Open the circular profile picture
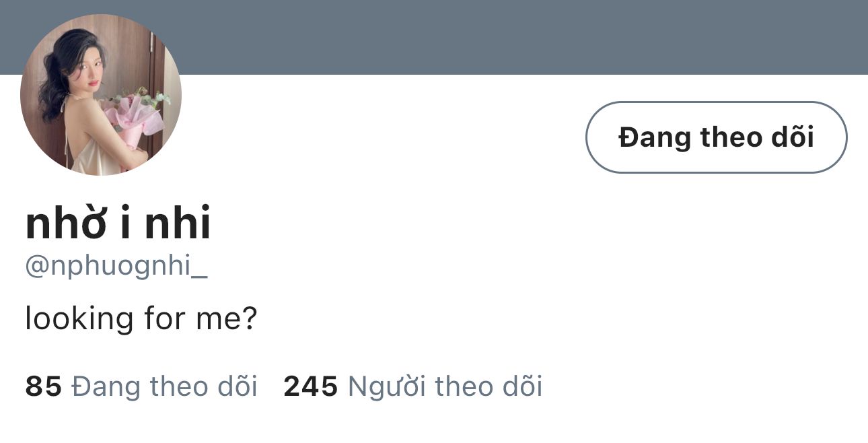The image size is (868, 443). pos(101,94)
